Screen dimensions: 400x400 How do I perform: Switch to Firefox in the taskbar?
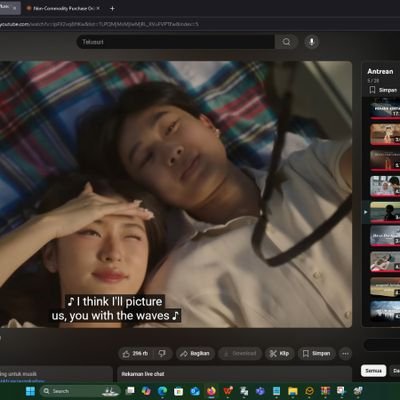211,391
